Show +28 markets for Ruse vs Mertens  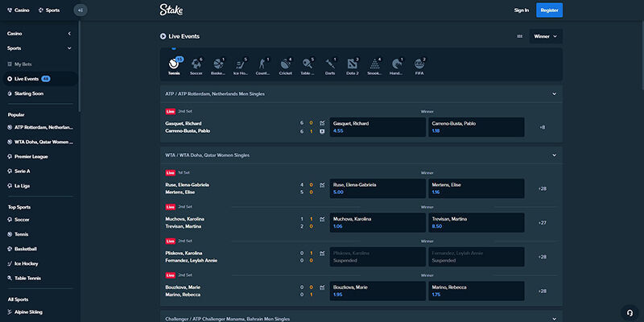tap(542, 188)
